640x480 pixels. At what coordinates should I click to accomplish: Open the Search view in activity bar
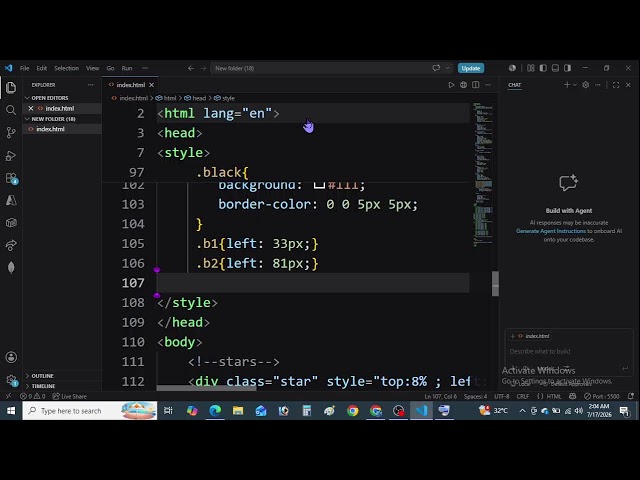coord(11,110)
